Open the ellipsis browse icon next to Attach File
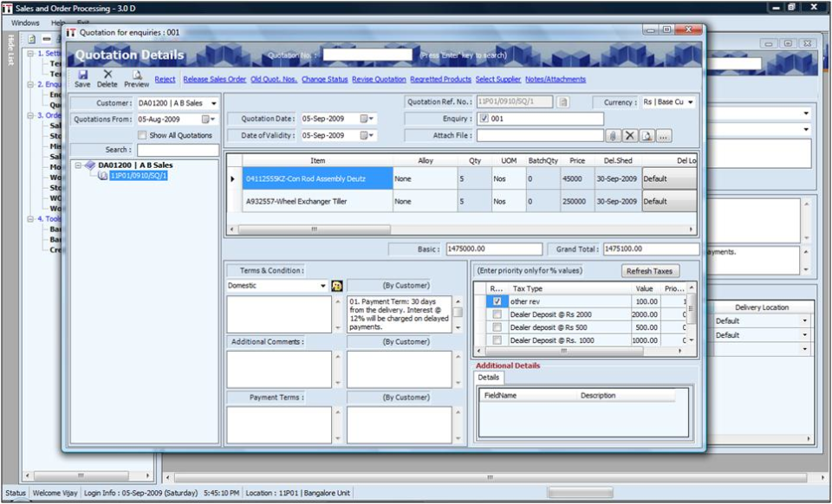 click(663, 135)
